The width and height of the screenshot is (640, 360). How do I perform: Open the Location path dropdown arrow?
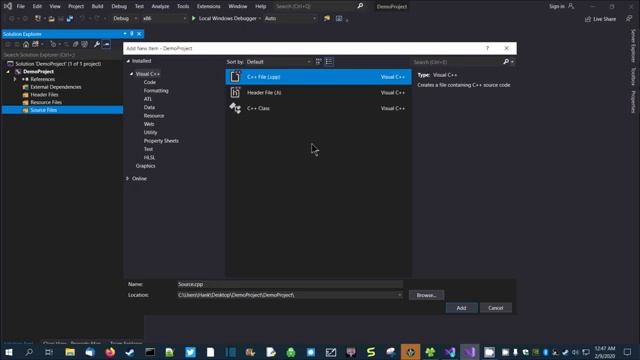click(x=399, y=295)
